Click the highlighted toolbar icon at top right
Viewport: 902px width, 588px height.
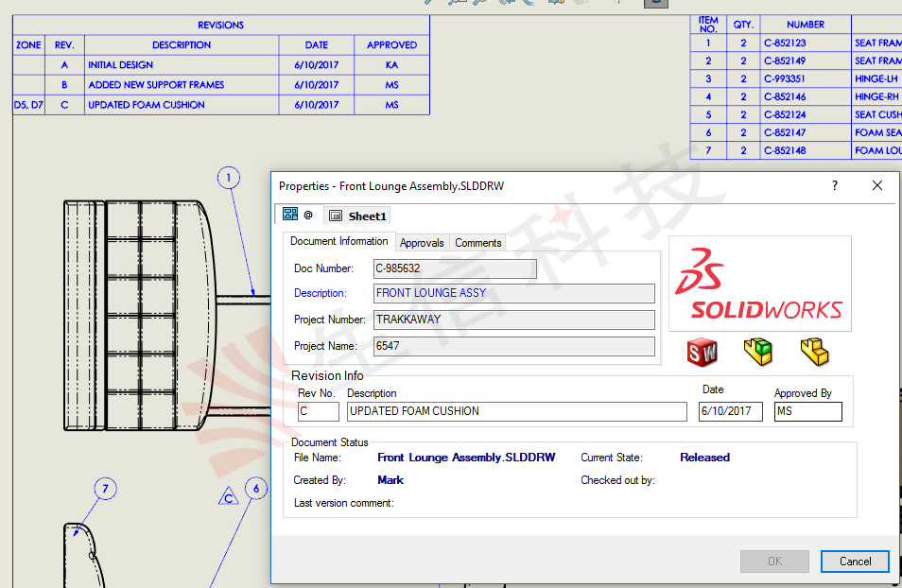656,5
